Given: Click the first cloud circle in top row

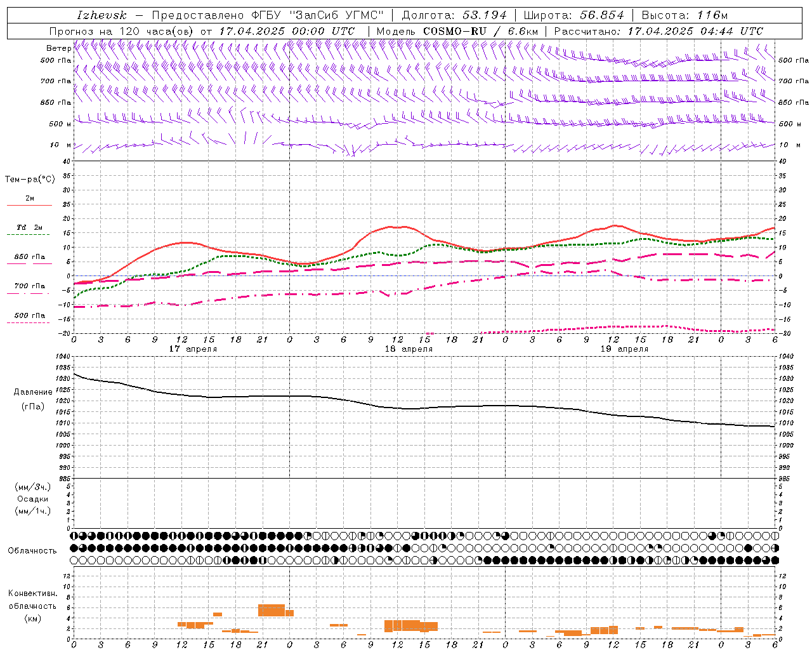Looking at the screenshot, I should tap(75, 536).
